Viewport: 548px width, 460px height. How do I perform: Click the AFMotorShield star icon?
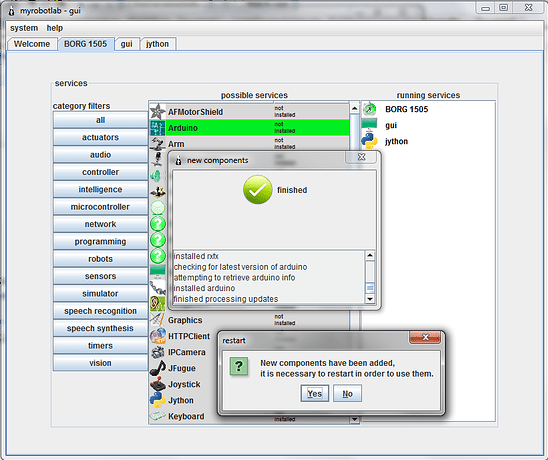coord(158,112)
